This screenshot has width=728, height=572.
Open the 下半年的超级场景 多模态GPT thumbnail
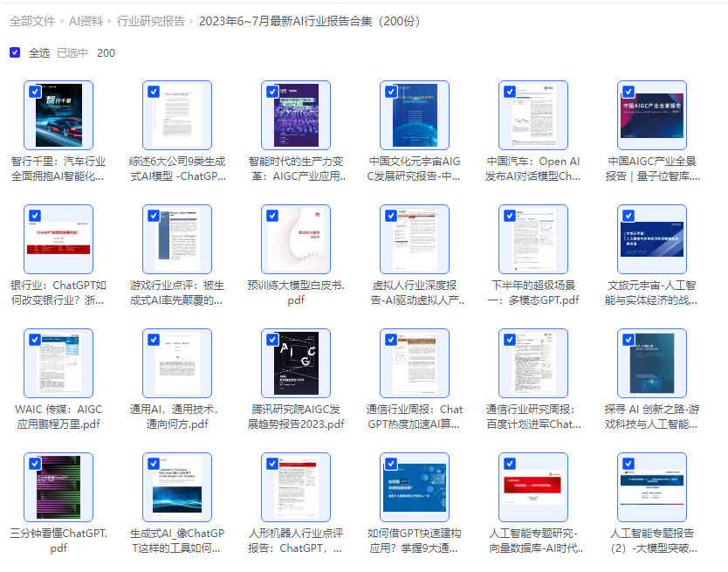point(533,239)
